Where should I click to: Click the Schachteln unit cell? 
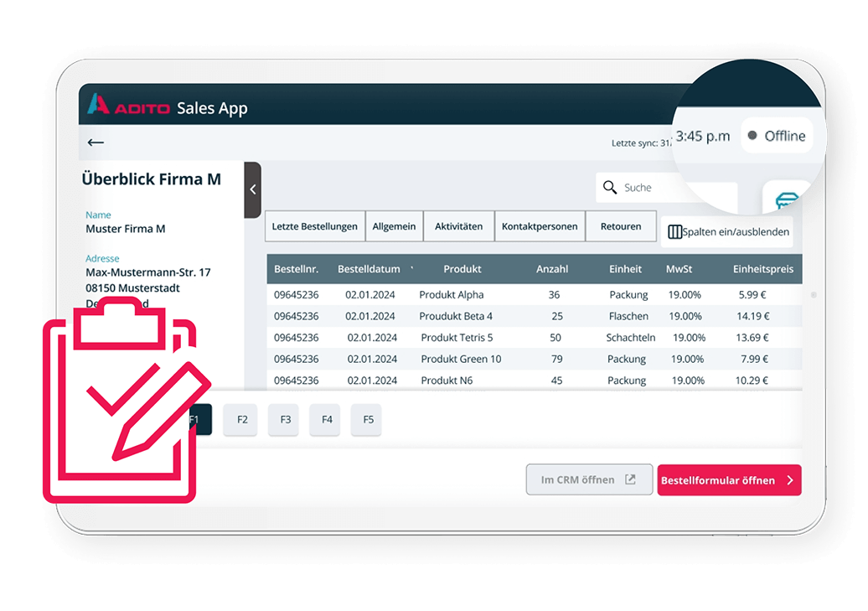(631, 338)
